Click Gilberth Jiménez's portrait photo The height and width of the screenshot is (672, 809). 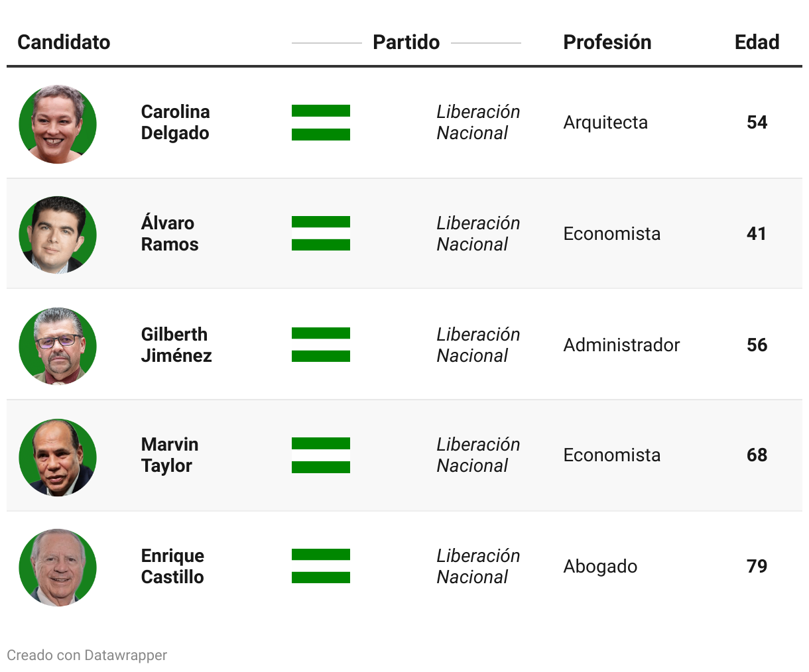point(58,346)
